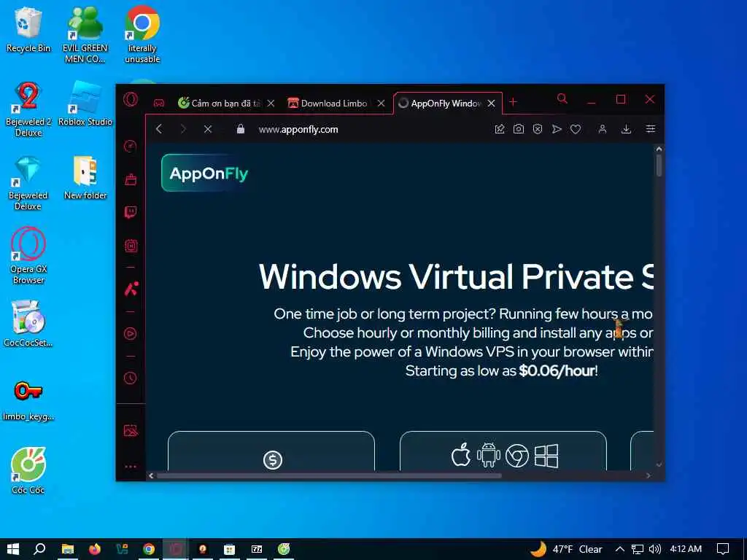The height and width of the screenshot is (560, 747).
Task: Select the New folder desktop icon
Action: (x=85, y=177)
